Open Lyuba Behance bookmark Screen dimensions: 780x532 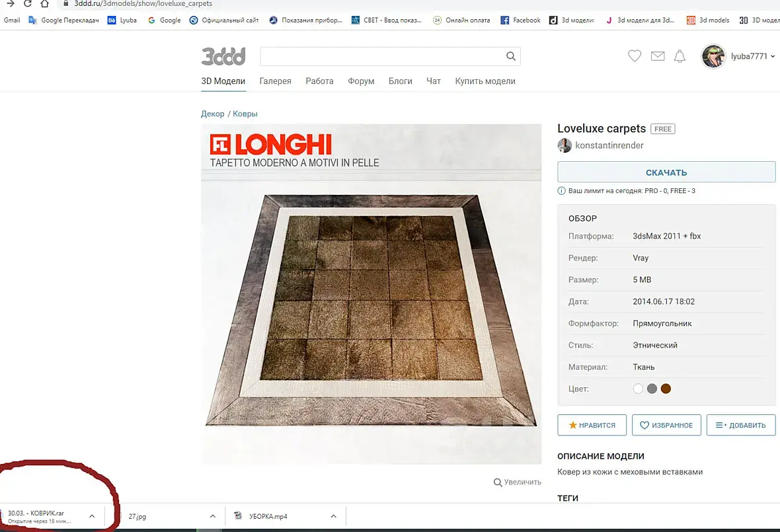tap(122, 20)
